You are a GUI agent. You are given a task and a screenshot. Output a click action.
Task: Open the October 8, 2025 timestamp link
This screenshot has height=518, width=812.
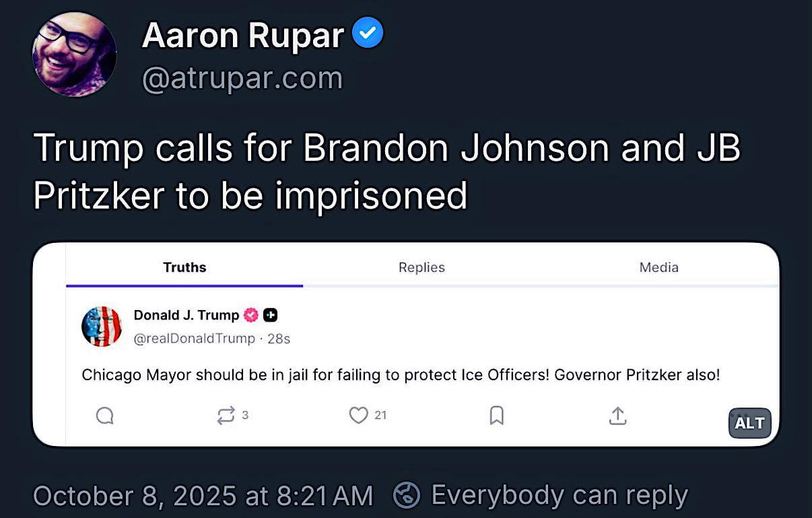(203, 496)
